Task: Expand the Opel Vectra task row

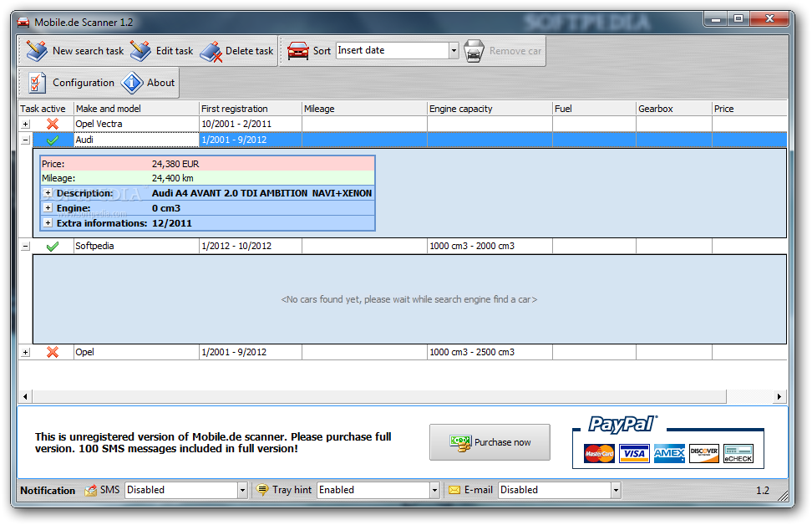Action: click(x=25, y=125)
